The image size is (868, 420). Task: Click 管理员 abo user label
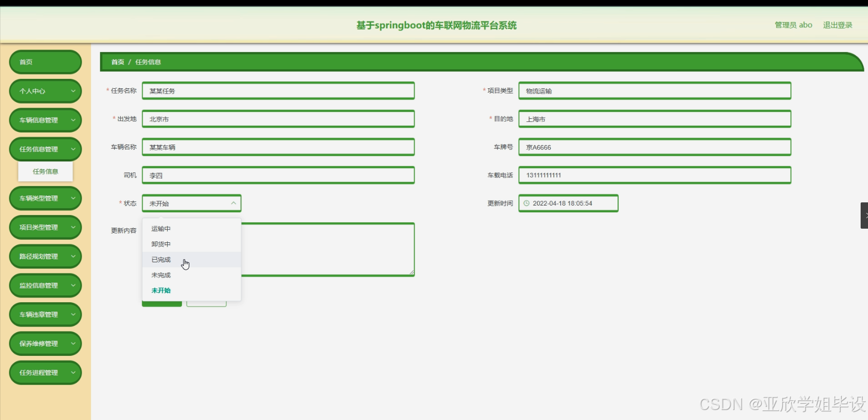pyautogui.click(x=793, y=25)
